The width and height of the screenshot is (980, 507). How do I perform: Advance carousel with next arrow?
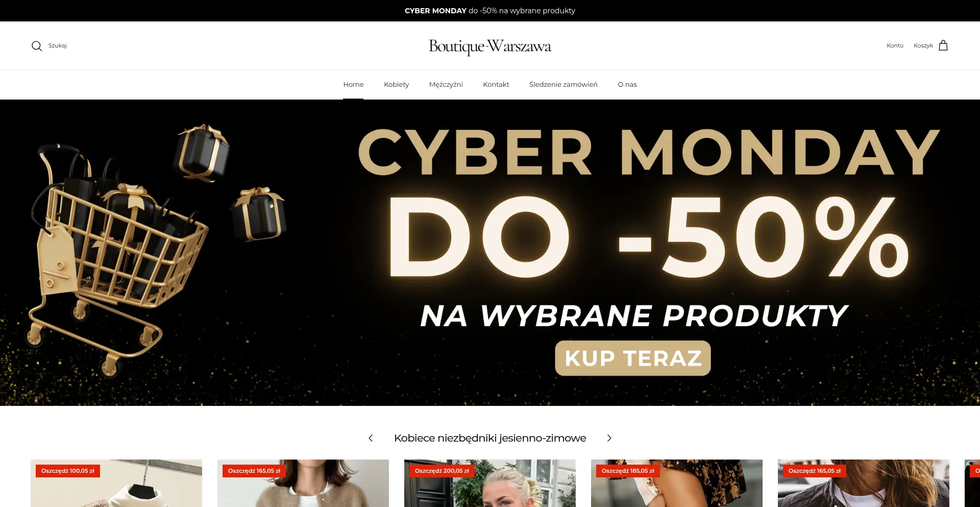609,438
